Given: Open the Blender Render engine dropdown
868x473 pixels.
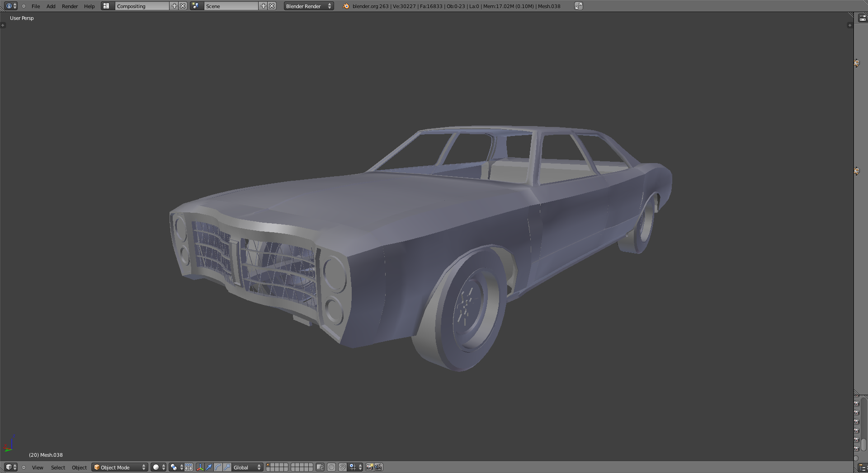Looking at the screenshot, I should 309,6.
